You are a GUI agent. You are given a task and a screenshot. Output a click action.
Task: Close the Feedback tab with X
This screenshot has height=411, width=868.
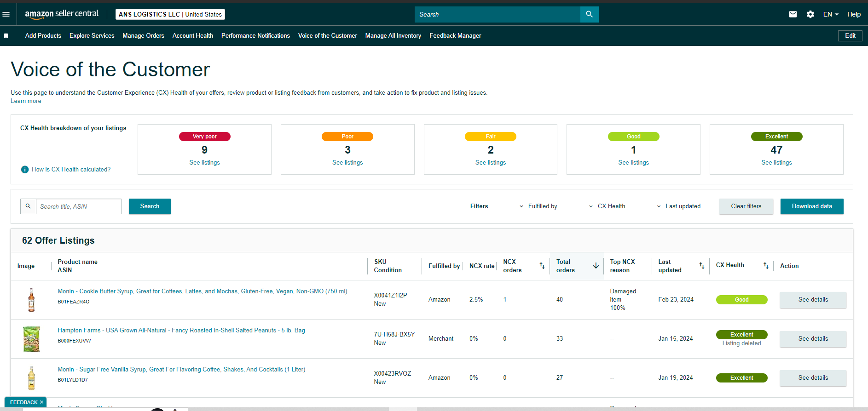41,402
